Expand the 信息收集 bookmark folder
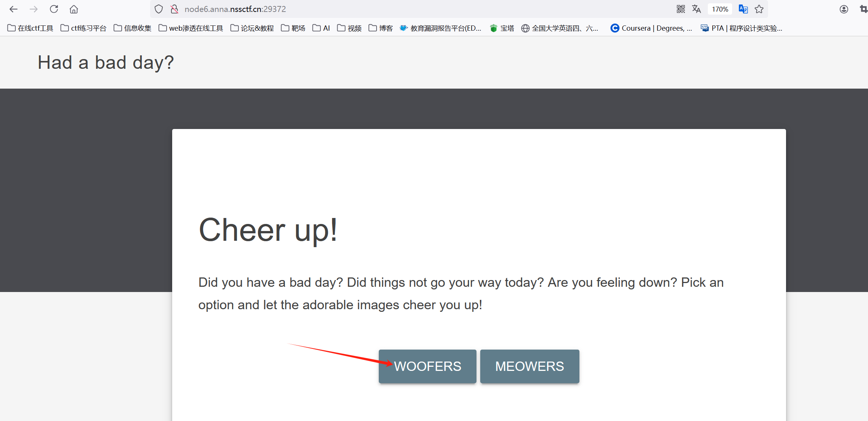 tap(133, 28)
